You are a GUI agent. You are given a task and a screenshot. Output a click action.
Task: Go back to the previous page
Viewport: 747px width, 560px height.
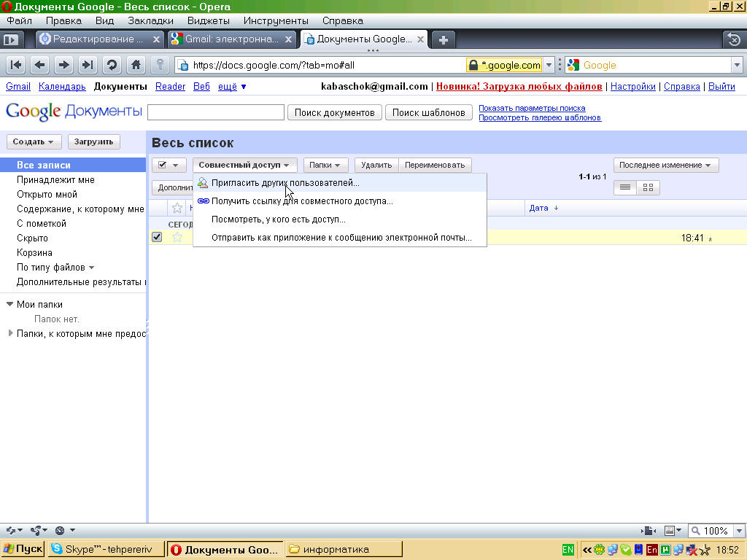pyautogui.click(x=40, y=65)
